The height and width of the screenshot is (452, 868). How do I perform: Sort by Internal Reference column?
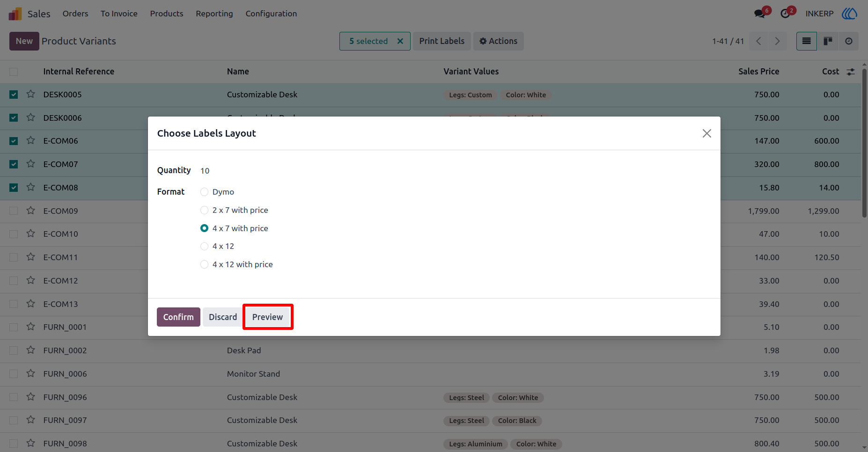(x=79, y=72)
